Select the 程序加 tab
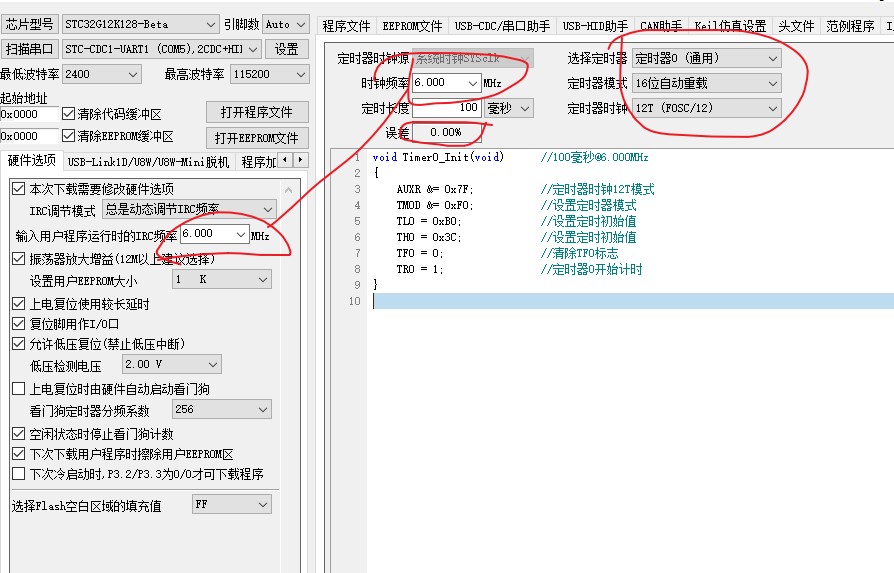 (258, 162)
